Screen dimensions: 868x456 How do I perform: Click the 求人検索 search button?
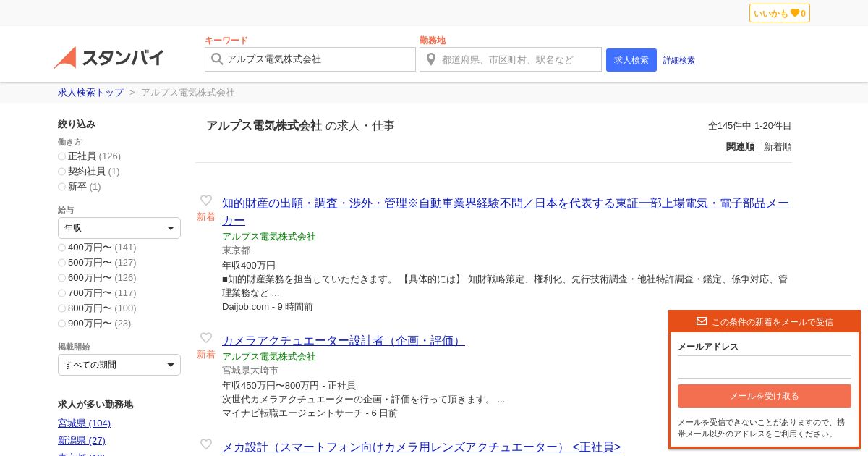pyautogui.click(x=631, y=60)
